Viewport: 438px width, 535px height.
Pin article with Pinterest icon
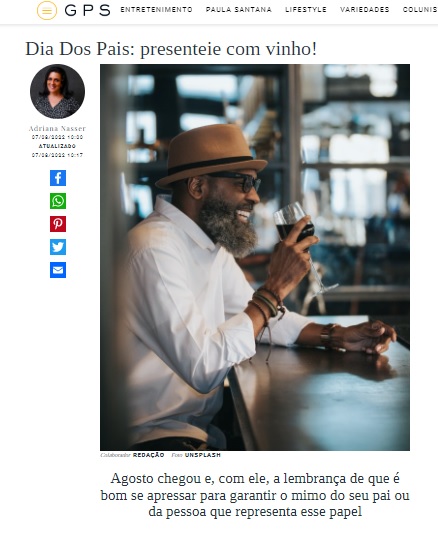pos(58,224)
